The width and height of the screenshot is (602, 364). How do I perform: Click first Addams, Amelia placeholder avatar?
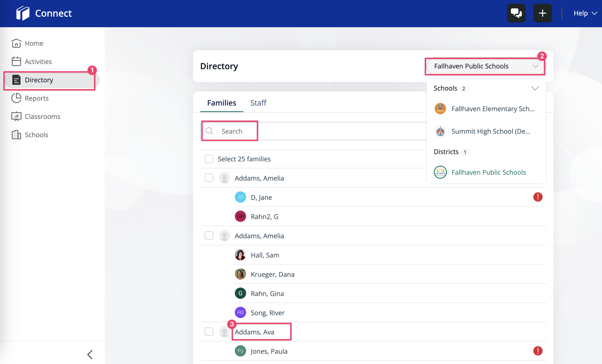[x=224, y=178]
